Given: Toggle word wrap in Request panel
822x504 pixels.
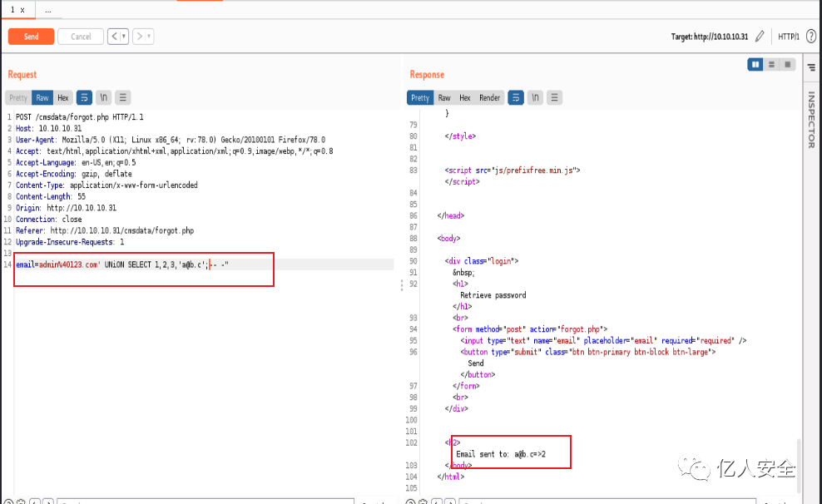Looking at the screenshot, I should (x=84, y=97).
